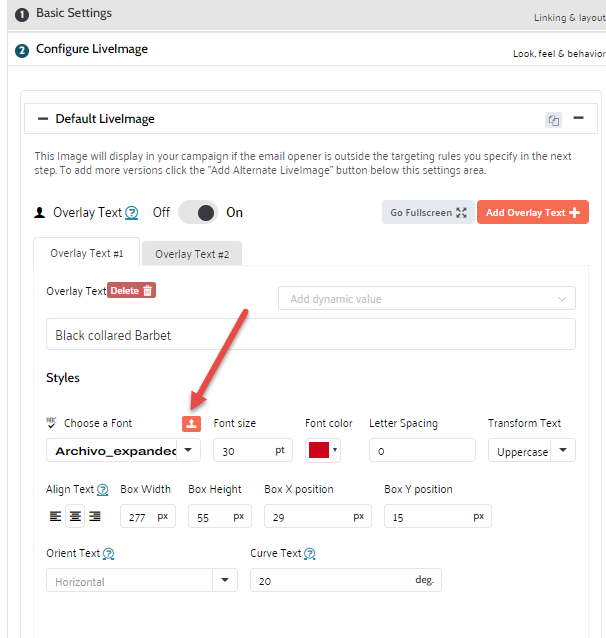The width and height of the screenshot is (606, 638).
Task: Switch to Overlay Text #2 tab
Action: [x=192, y=254]
